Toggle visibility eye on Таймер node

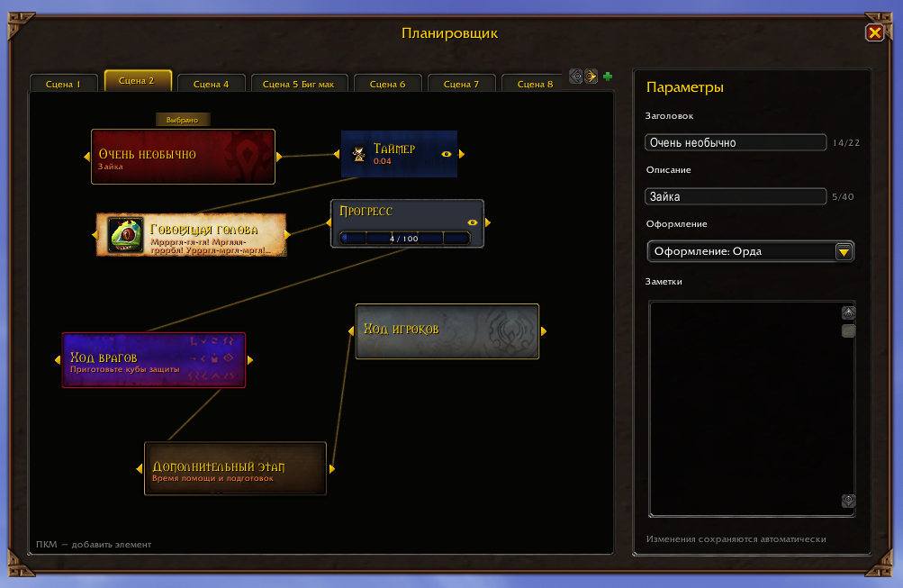tap(447, 154)
